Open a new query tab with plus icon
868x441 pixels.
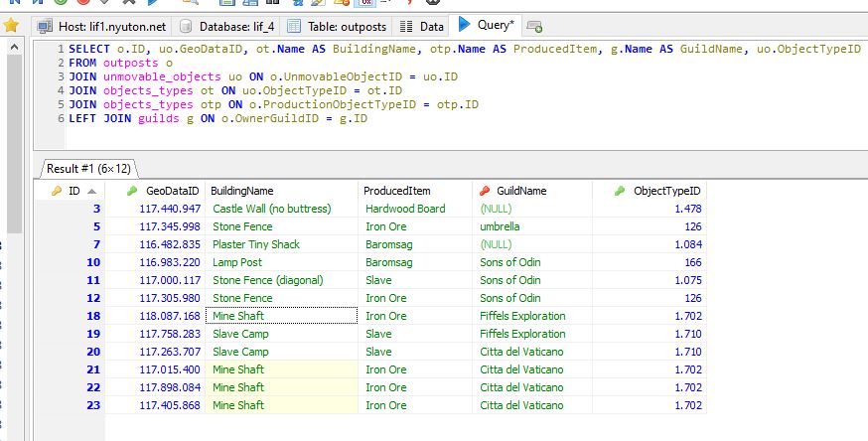tap(534, 26)
